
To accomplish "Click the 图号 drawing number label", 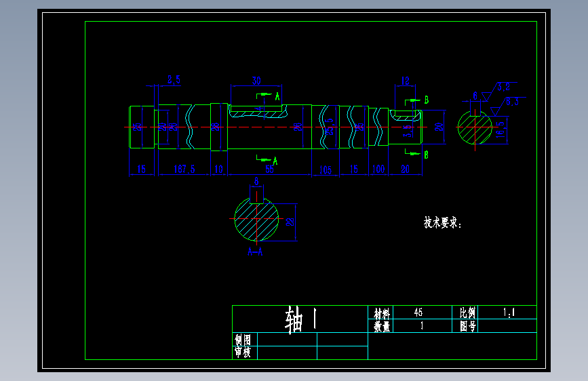I will 468,326.
